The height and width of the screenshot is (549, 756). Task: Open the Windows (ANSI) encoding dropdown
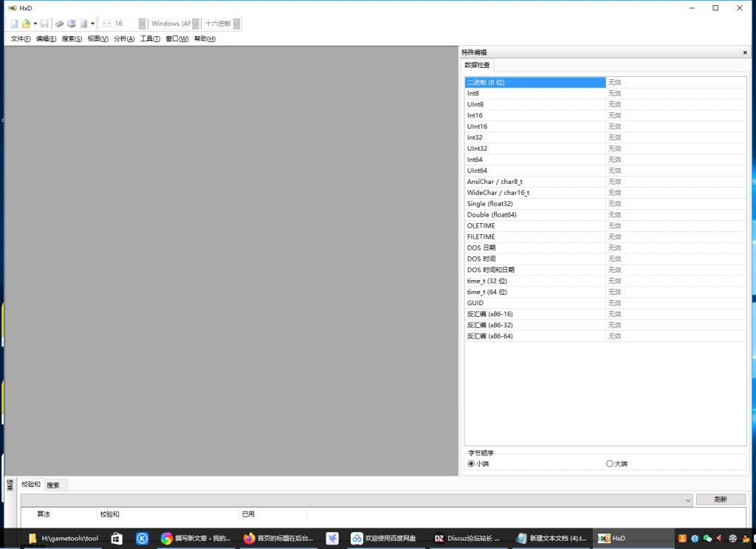[196, 24]
